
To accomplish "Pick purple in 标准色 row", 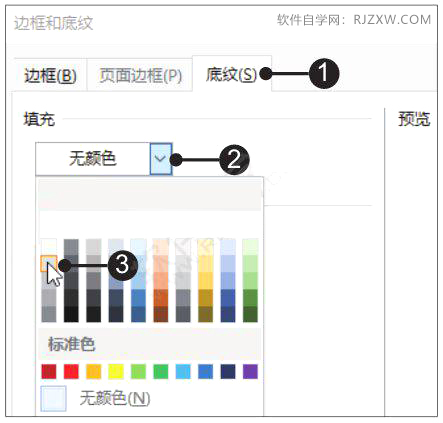I will click(x=250, y=371).
